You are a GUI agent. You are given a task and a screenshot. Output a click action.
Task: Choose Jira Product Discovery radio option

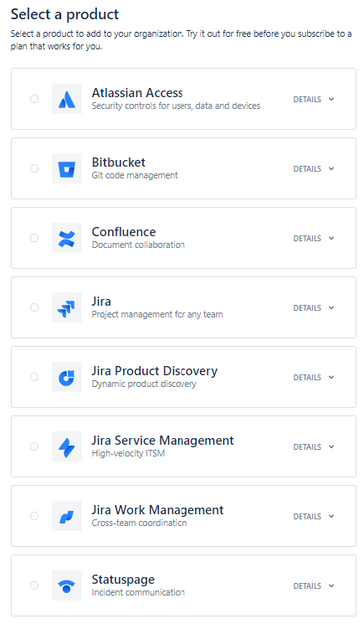(34, 377)
